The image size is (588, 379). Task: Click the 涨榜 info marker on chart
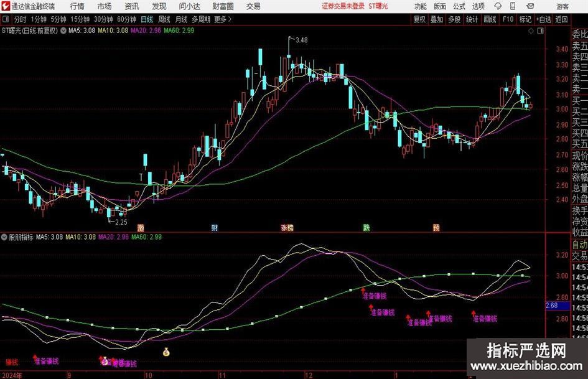pos(287,227)
